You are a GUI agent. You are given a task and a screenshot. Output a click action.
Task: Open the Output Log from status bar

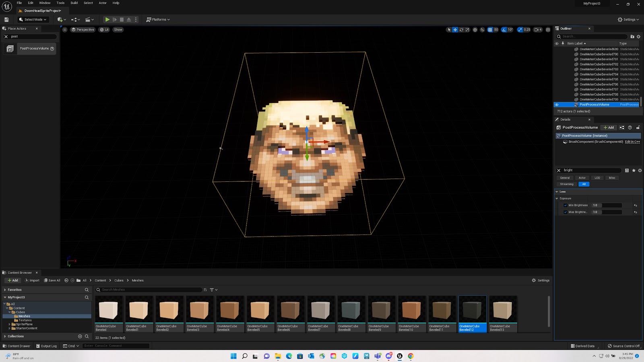pos(46,346)
